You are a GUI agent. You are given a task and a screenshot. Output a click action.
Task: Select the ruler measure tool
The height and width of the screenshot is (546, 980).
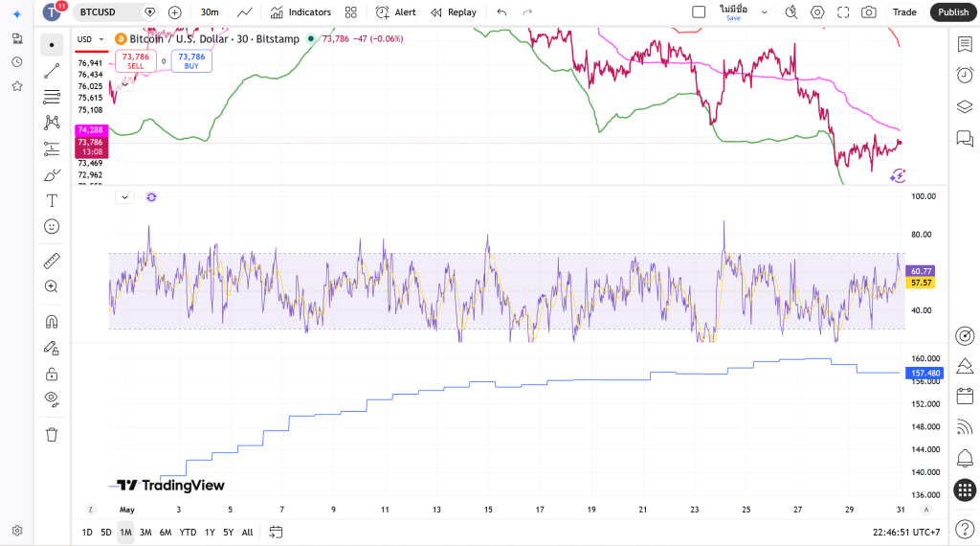(x=52, y=261)
